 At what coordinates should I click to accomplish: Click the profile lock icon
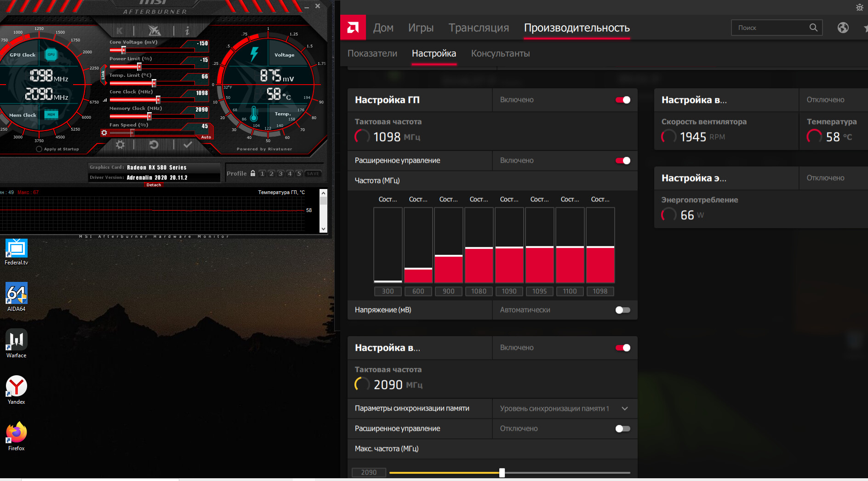tap(253, 173)
